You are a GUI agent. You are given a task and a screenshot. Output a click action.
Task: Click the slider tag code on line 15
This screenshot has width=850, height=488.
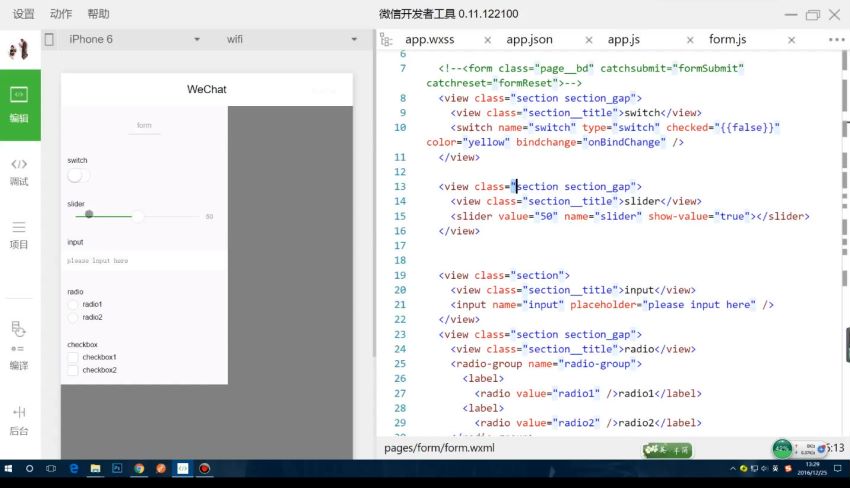pyautogui.click(x=629, y=216)
